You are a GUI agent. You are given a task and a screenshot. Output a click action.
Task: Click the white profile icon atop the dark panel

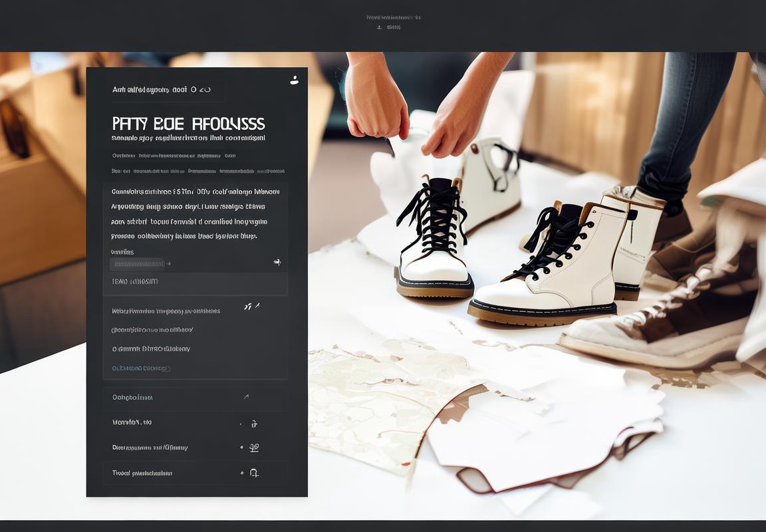pos(294,80)
